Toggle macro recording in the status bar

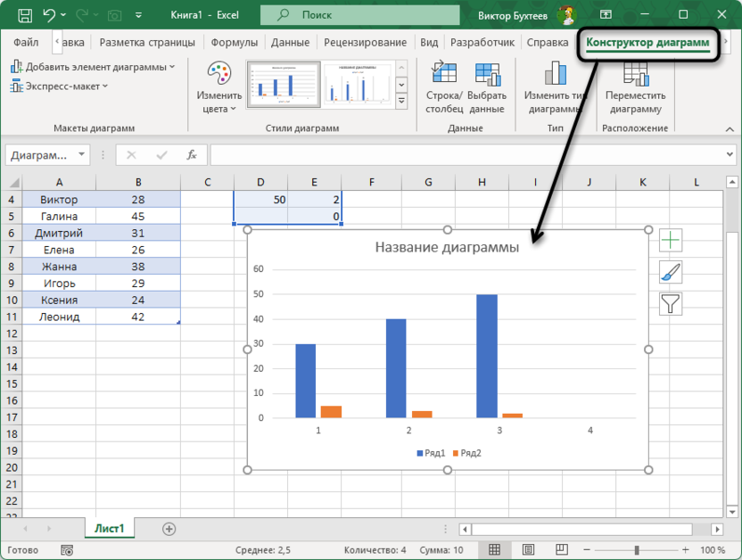(x=67, y=549)
